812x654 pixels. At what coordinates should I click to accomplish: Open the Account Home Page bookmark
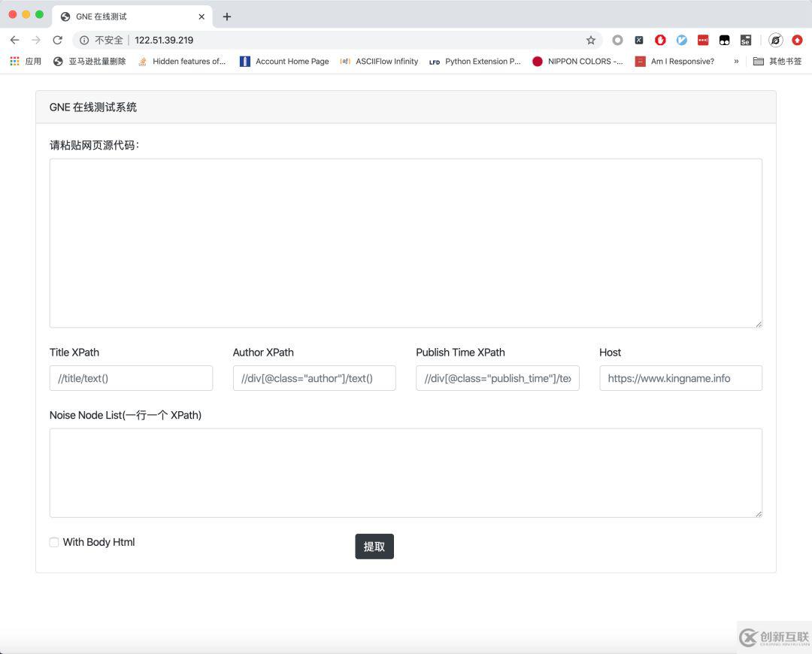284,61
